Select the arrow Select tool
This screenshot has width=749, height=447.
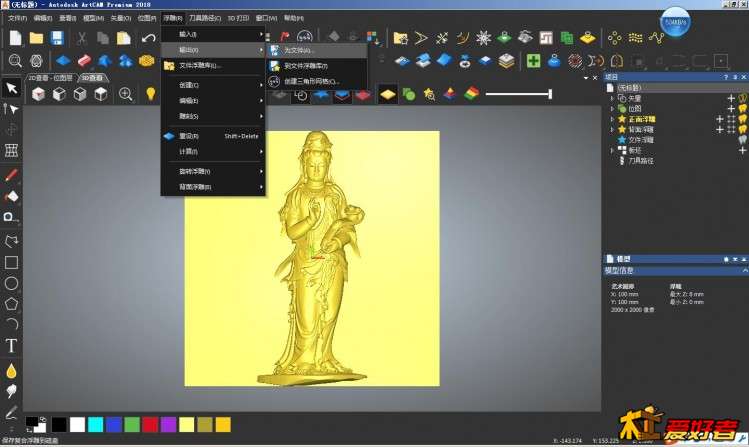[x=11, y=88]
